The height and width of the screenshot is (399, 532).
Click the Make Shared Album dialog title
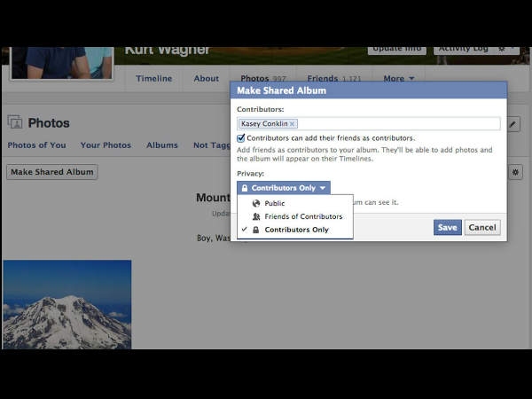(282, 90)
